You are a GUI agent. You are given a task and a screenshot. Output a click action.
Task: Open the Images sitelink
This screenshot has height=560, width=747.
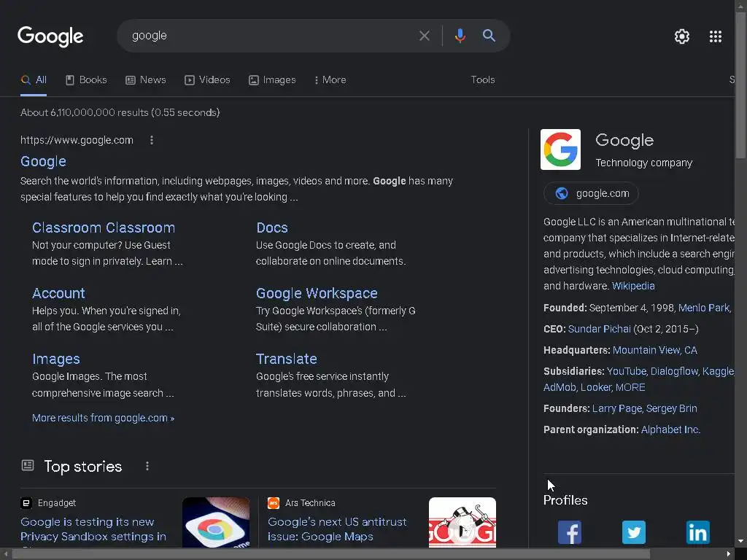pos(55,359)
